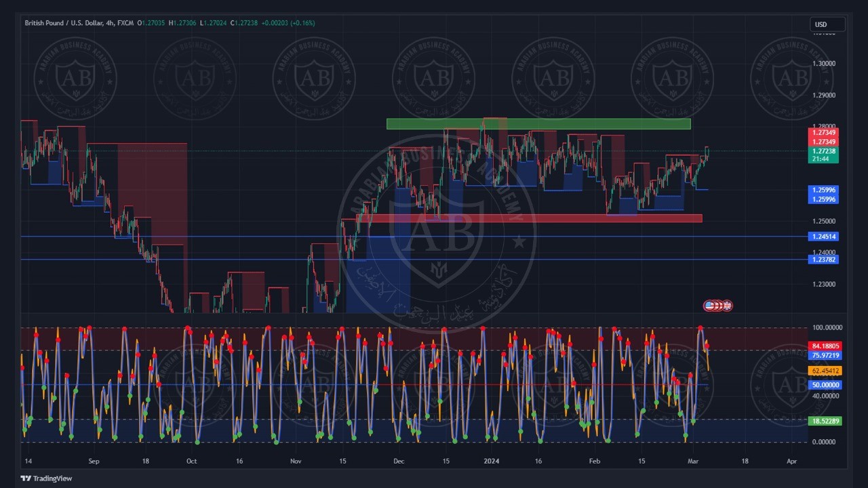Click the TradingView logo
This screenshot has height=488, width=868.
[x=46, y=479]
